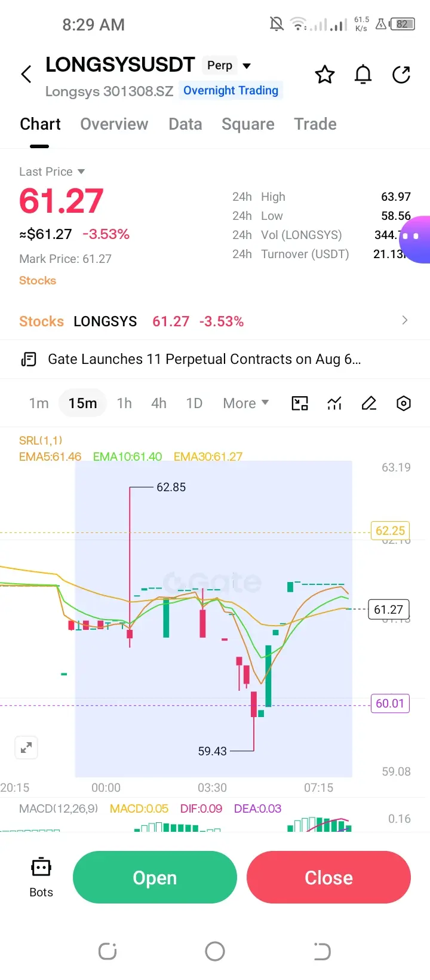This screenshot has height=980, width=430.
Task: Tap the EMA30:61.27 indicator value
Action: pyautogui.click(x=208, y=457)
